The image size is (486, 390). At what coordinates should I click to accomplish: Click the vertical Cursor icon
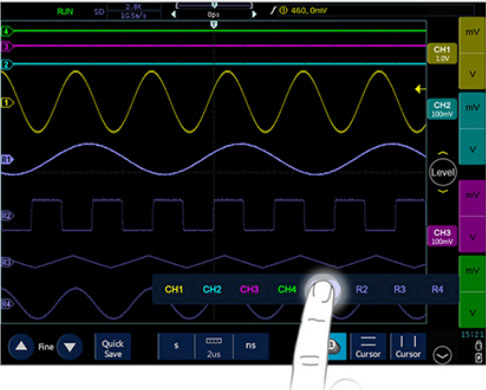click(x=408, y=347)
